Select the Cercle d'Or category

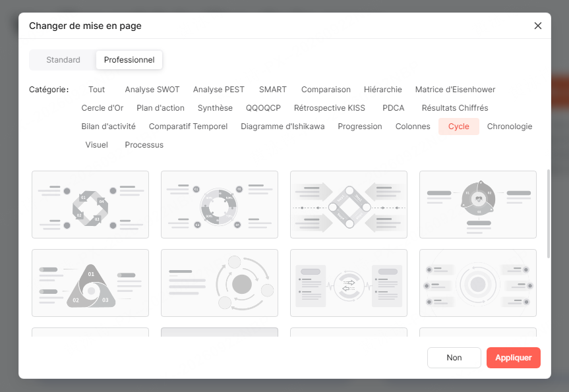point(102,108)
